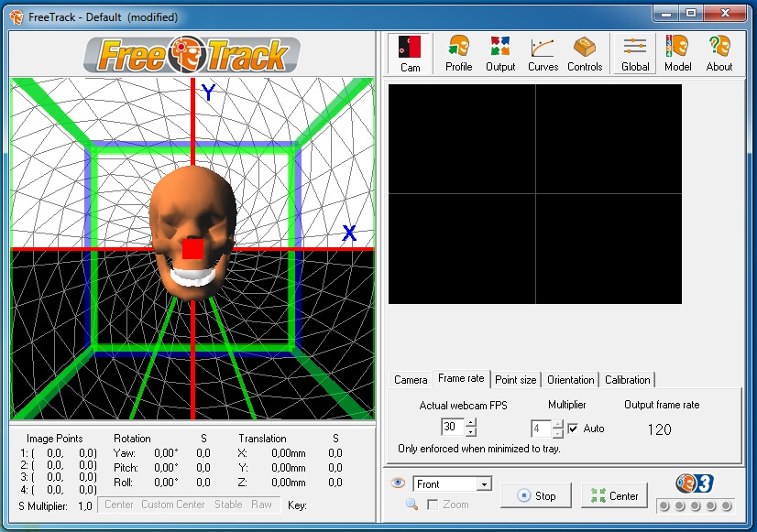Minimize the FreeTrack window
The image size is (757, 532).
(x=666, y=14)
